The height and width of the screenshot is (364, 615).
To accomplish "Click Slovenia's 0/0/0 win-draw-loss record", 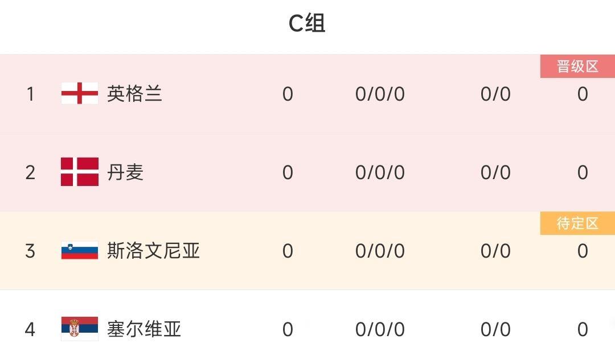I will (x=380, y=250).
